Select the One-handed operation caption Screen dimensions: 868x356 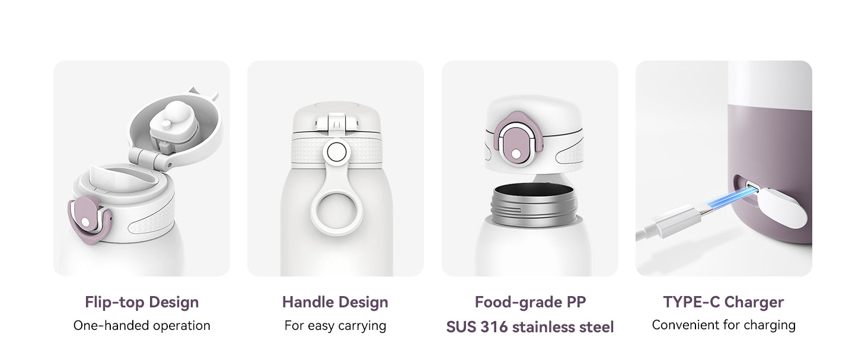coord(142,326)
